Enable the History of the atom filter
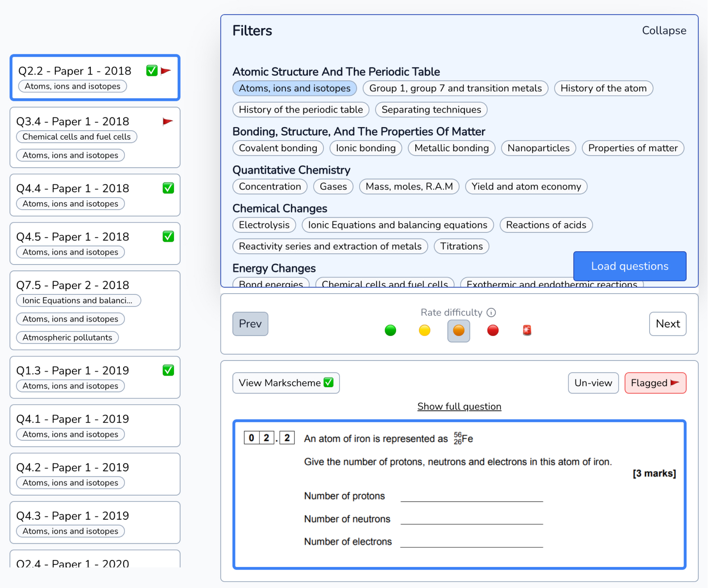Viewport: 708px width, 588px height. 604,88
